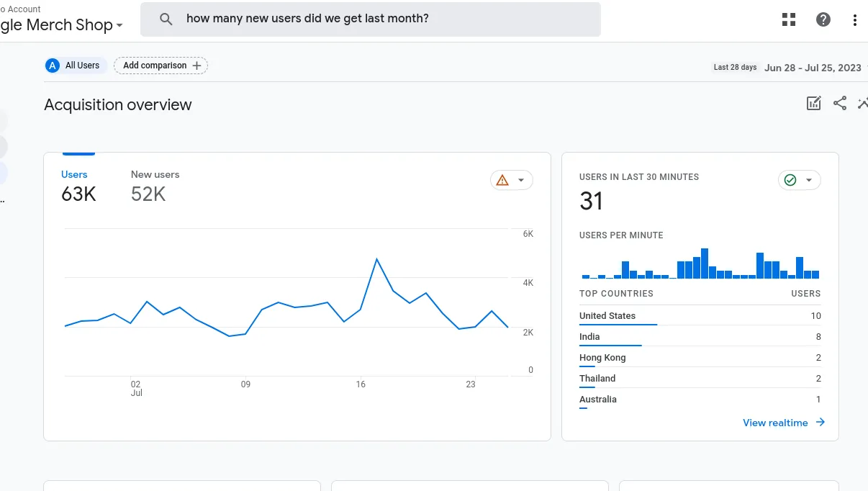This screenshot has height=491, width=868.
Task: Click the Help question mark icon
Action: [x=823, y=19]
